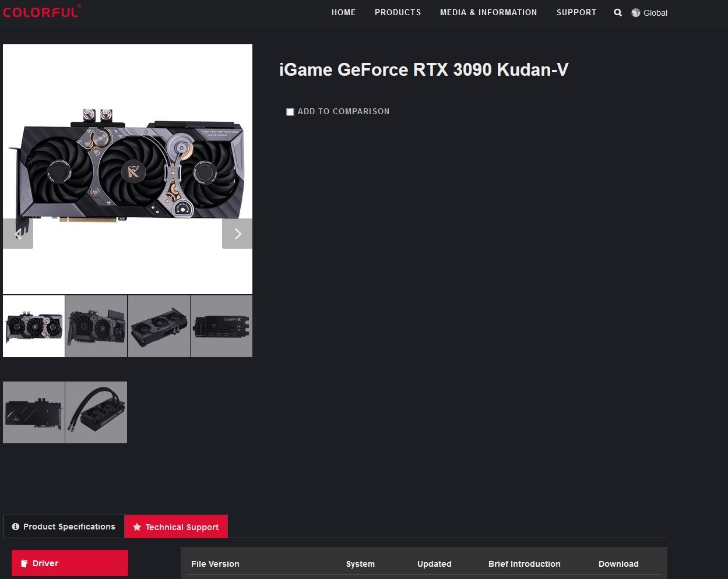Screen dimensions: 728x579
Task: Click the info icon on Product Specifications
Action: [x=16, y=527]
